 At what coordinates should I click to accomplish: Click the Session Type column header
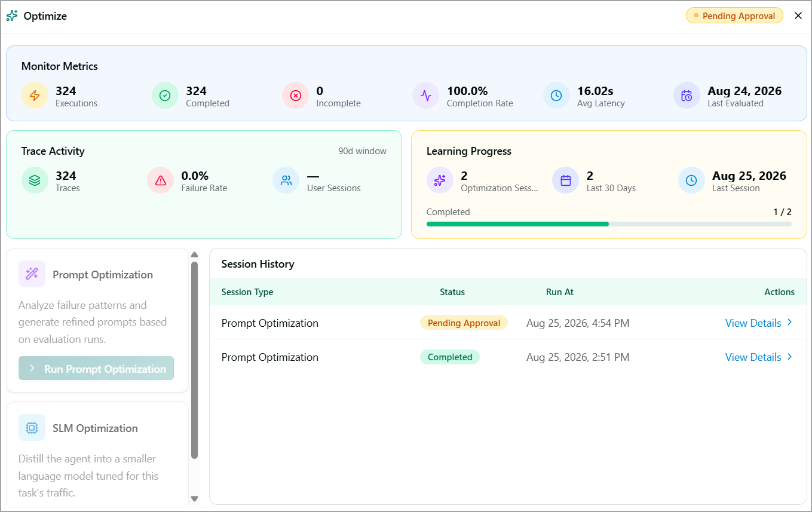tap(247, 292)
